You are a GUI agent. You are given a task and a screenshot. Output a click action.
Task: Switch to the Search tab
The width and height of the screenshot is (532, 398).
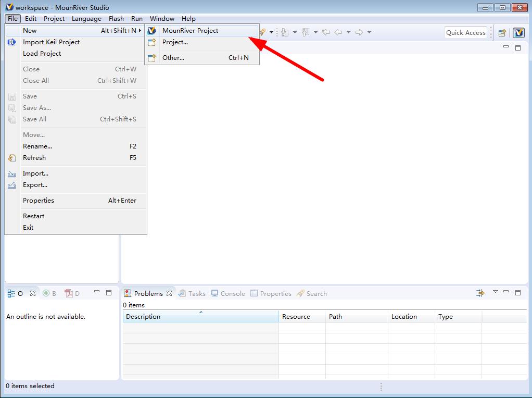pos(311,293)
